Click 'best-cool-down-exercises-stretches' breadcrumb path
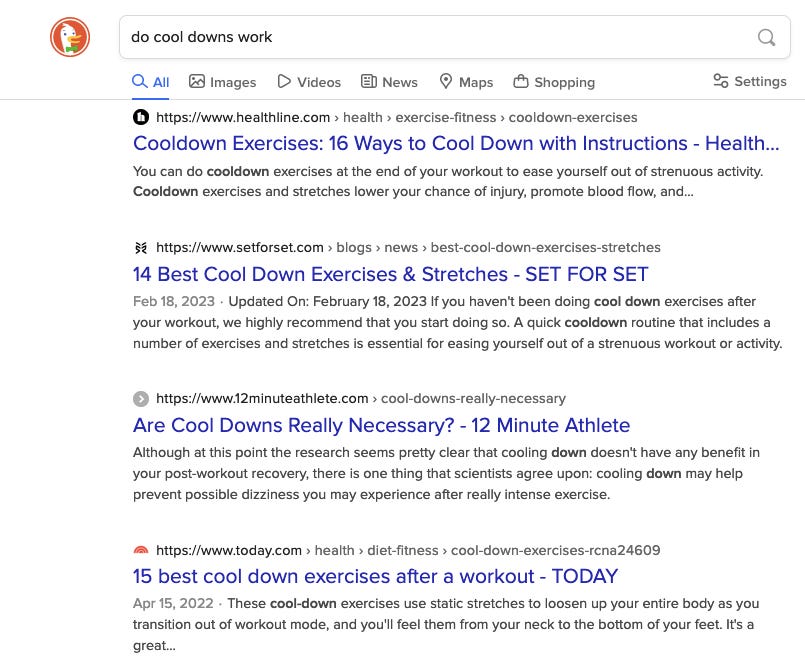 545,247
